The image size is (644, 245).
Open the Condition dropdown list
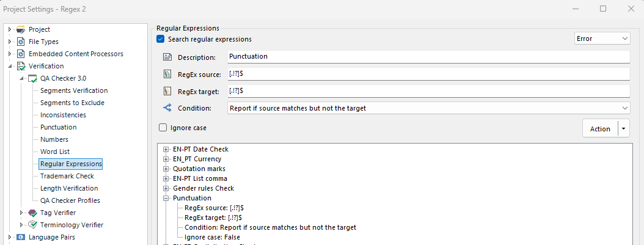(x=428, y=108)
